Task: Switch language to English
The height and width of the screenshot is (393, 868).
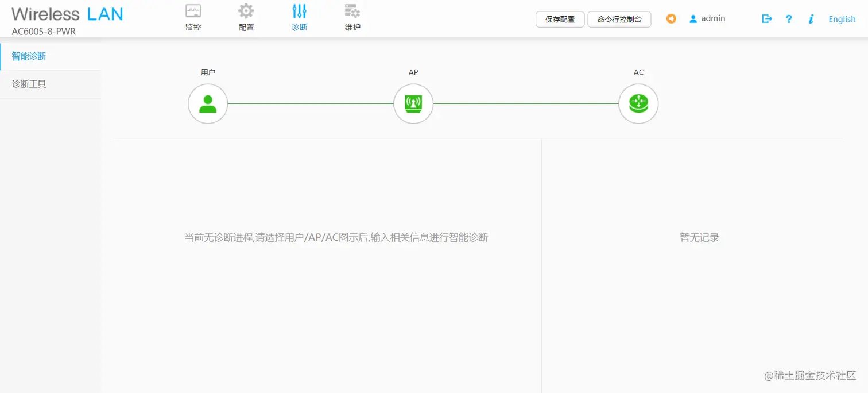Action: pyautogui.click(x=841, y=19)
